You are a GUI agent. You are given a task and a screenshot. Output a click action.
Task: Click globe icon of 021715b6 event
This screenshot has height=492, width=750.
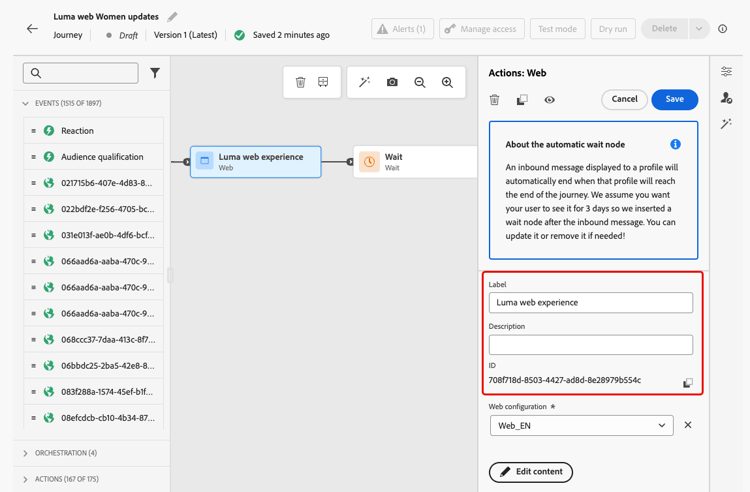[49, 183]
